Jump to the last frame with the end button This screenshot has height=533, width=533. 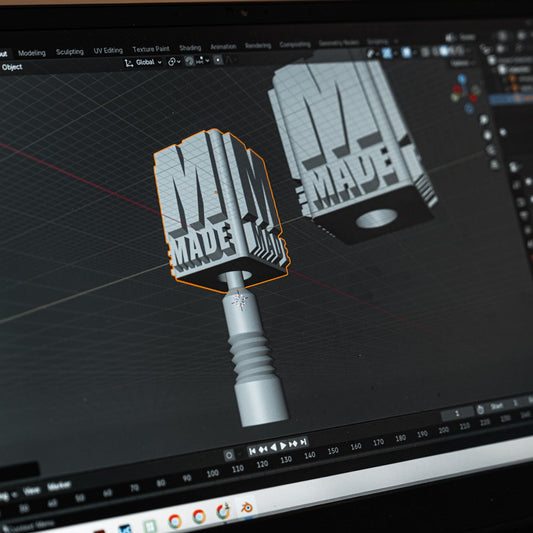click(303, 442)
